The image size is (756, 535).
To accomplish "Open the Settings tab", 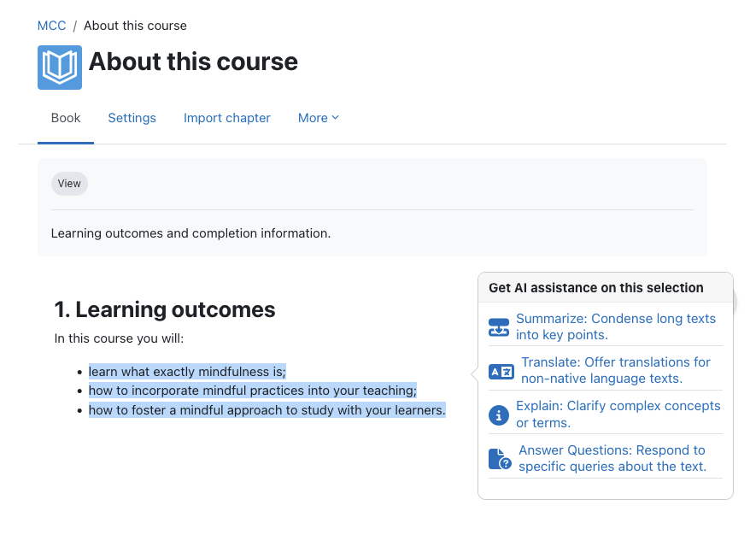I will coord(132,118).
